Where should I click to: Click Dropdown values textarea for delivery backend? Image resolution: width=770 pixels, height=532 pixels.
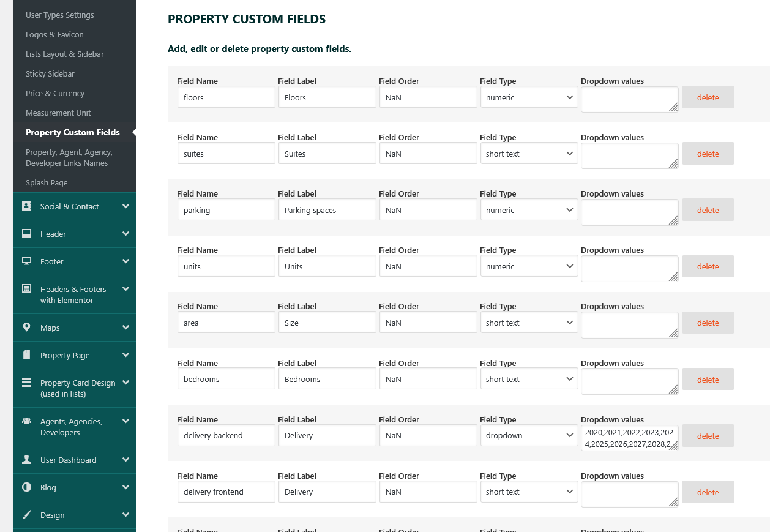[x=629, y=438]
